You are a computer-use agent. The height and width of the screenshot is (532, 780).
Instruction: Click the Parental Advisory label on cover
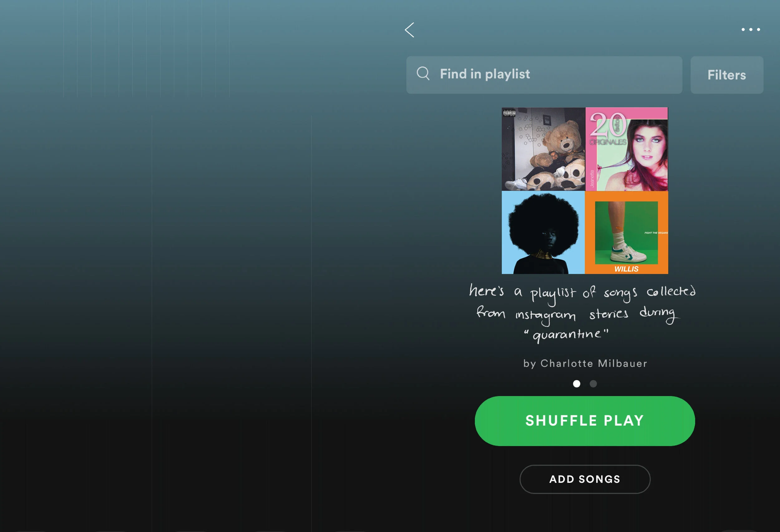point(509,113)
